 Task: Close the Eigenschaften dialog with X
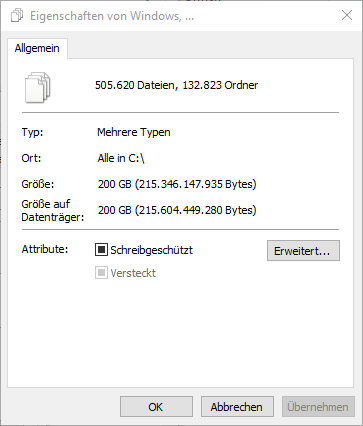pyautogui.click(x=347, y=15)
